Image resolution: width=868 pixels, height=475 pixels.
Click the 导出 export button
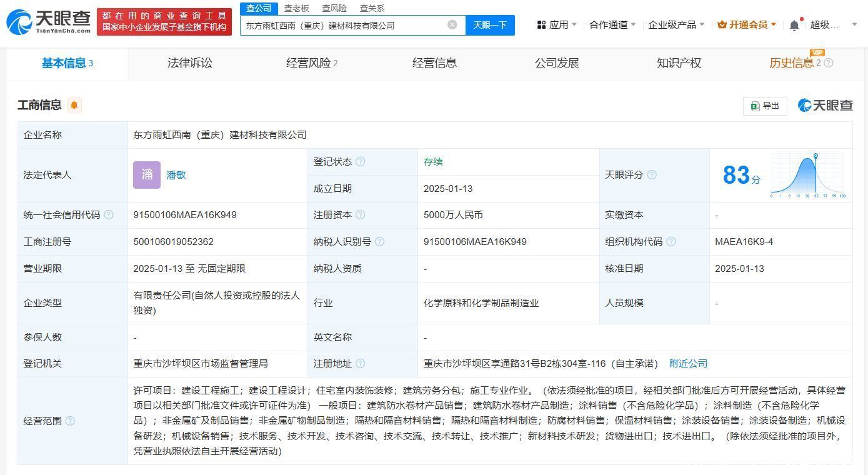pos(765,106)
